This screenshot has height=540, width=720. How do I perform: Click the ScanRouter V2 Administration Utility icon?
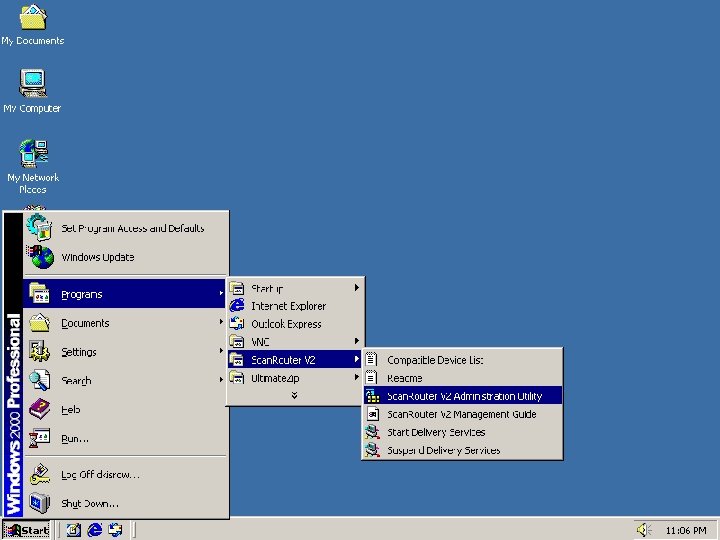pos(372,396)
